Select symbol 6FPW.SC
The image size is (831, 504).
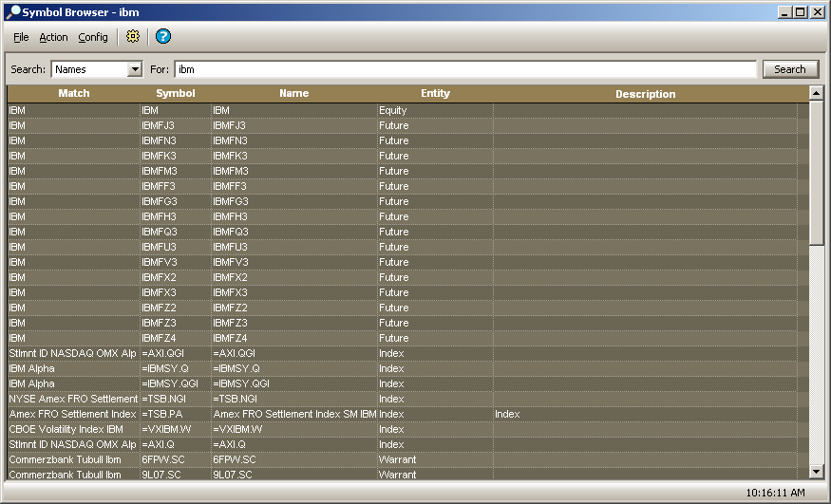click(x=176, y=459)
